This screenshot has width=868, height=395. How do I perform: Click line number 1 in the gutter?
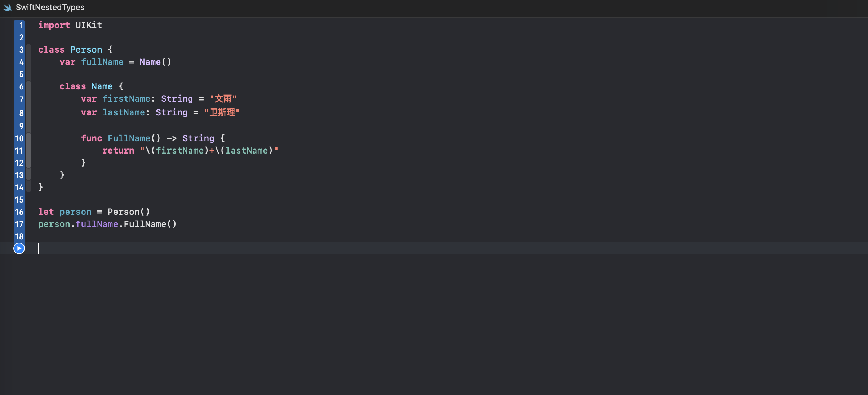click(21, 25)
